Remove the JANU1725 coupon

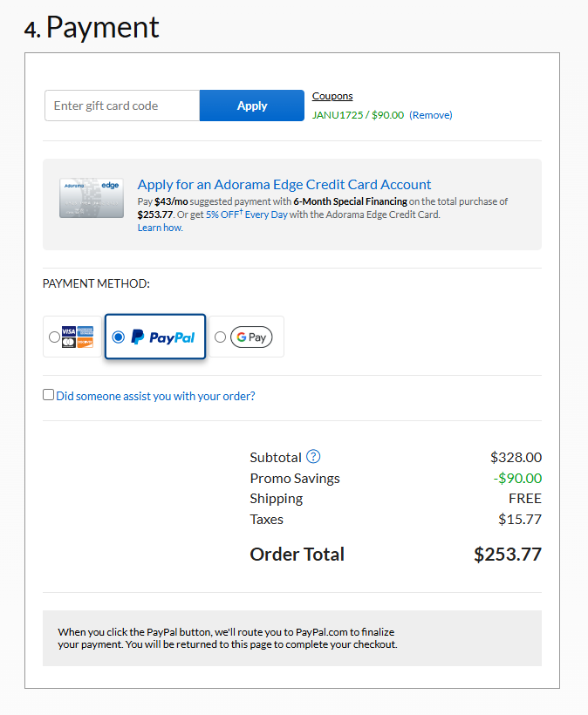[x=431, y=115]
